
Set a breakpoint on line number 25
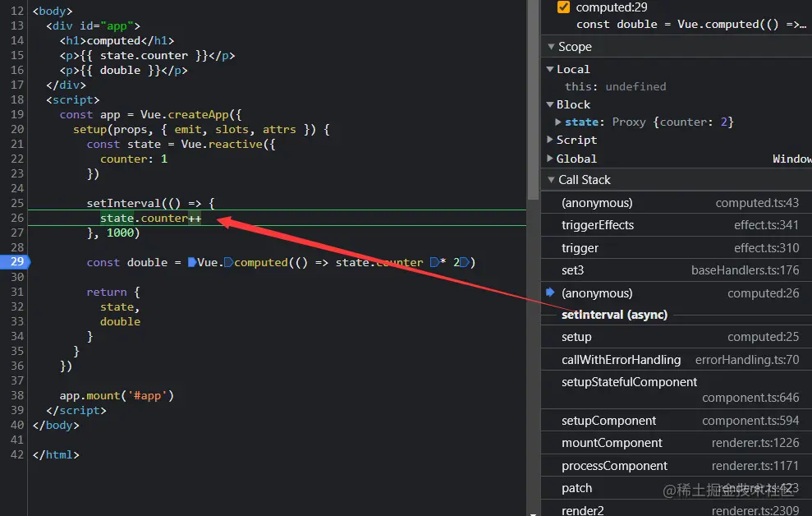[x=17, y=203]
